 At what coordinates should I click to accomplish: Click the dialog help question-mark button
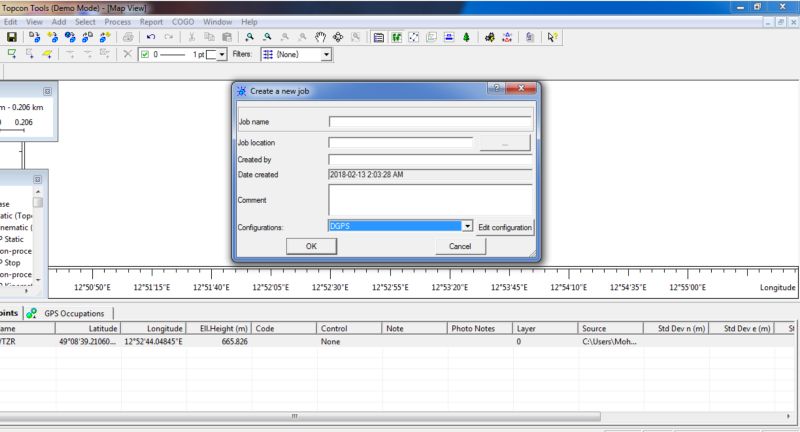point(496,88)
